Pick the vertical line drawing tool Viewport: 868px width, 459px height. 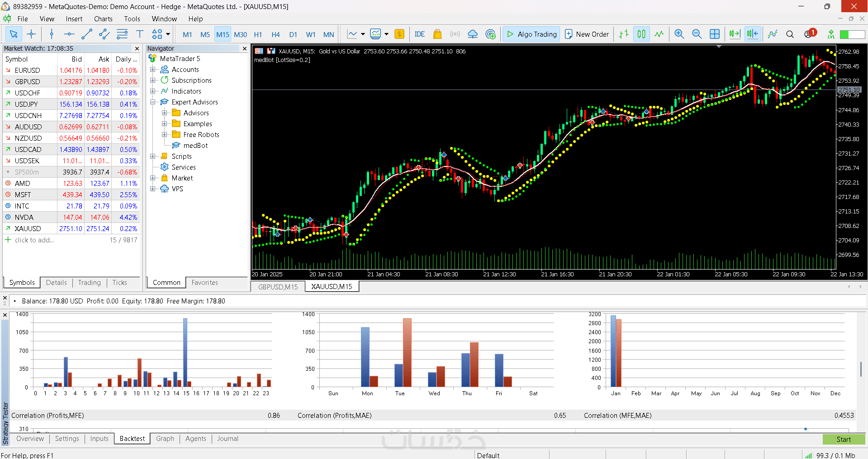click(x=52, y=34)
